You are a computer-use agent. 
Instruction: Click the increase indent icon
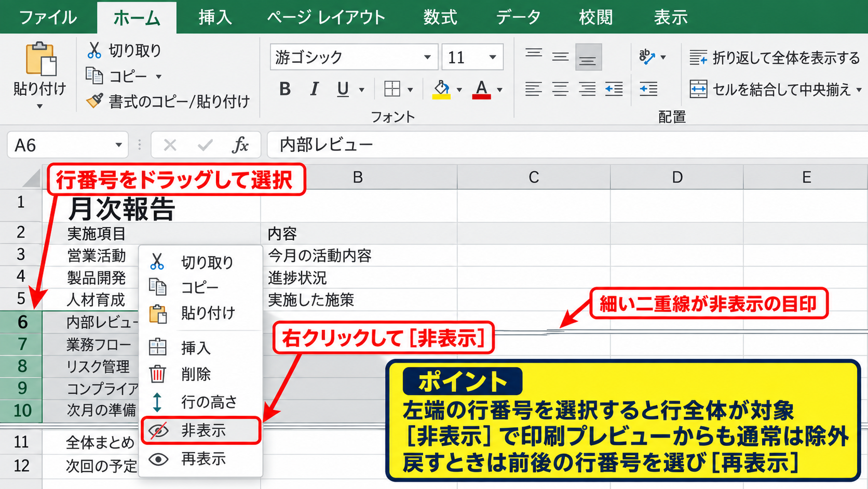648,89
